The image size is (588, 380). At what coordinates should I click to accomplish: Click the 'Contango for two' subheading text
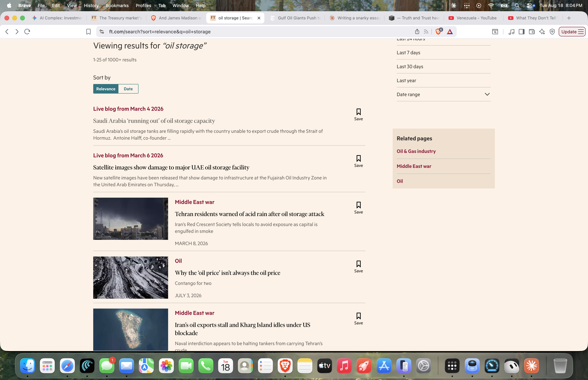click(193, 283)
